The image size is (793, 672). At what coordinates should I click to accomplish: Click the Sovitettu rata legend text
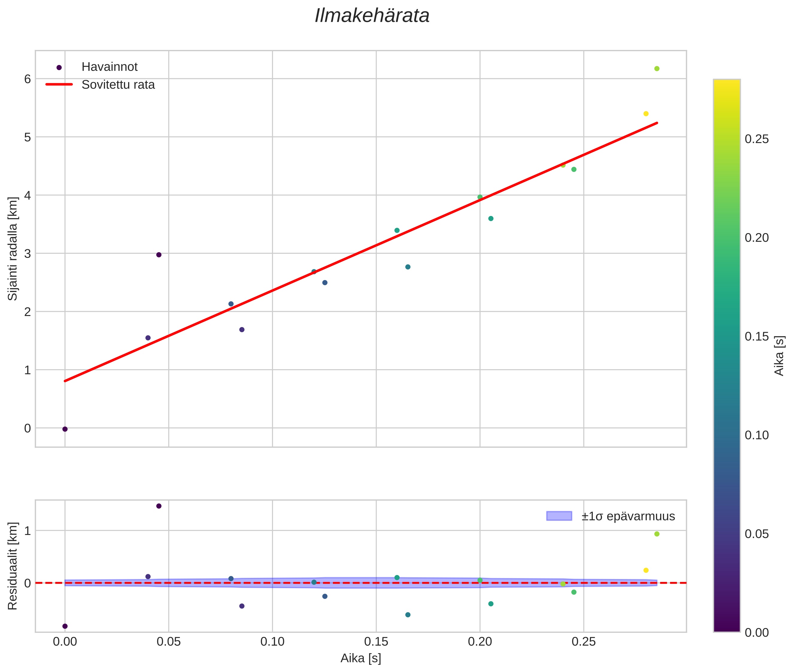[x=118, y=85]
